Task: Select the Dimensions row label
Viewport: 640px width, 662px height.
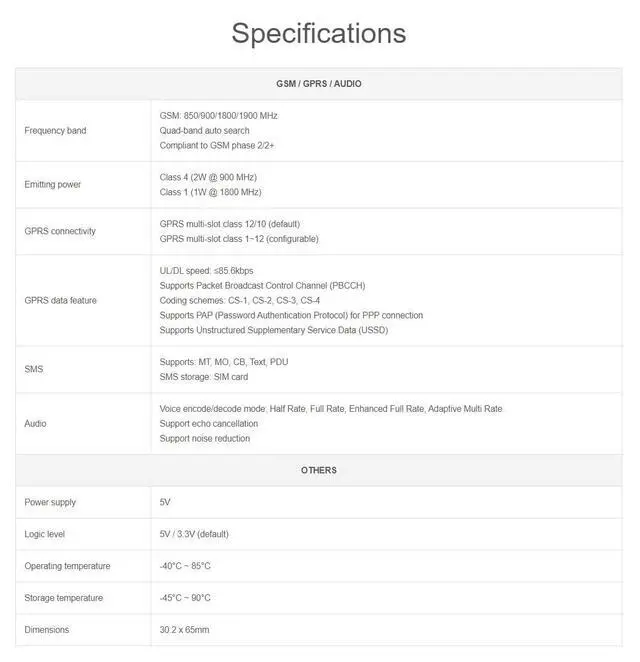Action: tap(48, 630)
